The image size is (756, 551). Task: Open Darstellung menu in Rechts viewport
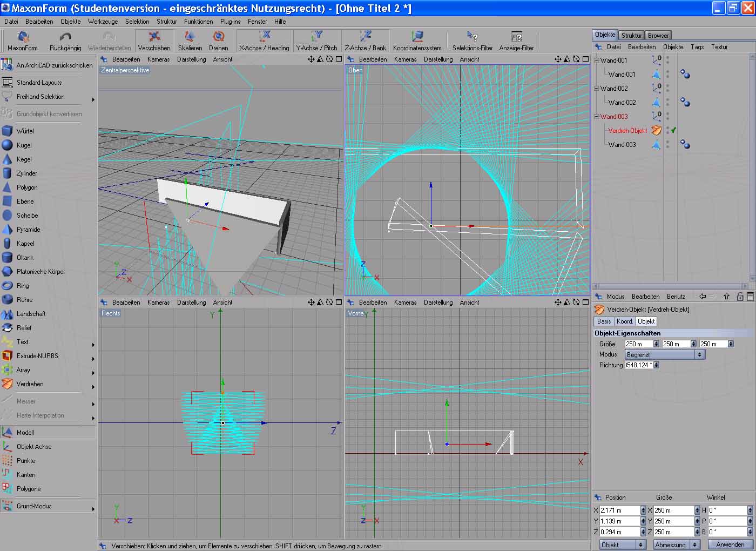191,303
